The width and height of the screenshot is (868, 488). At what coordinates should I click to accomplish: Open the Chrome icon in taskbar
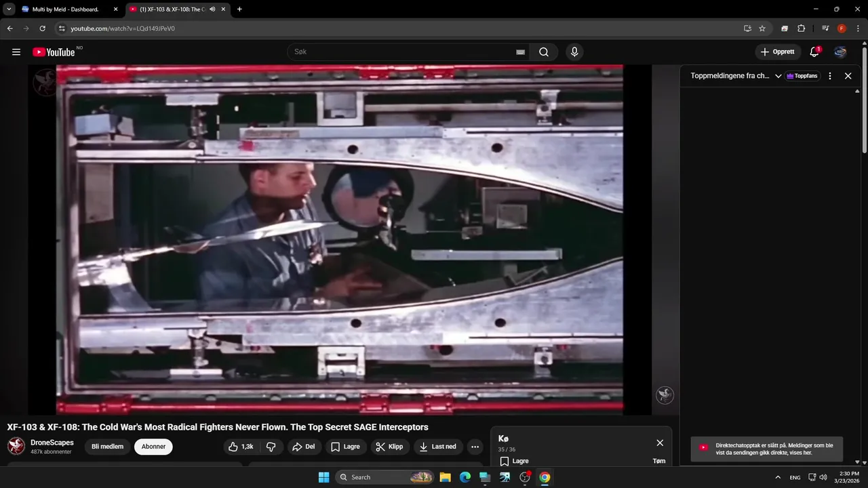click(545, 477)
